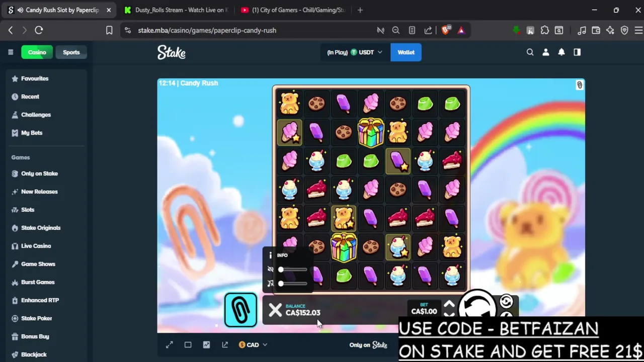Open the extensions puzzle icon
This screenshot has width=644, height=362.
tap(544, 30)
